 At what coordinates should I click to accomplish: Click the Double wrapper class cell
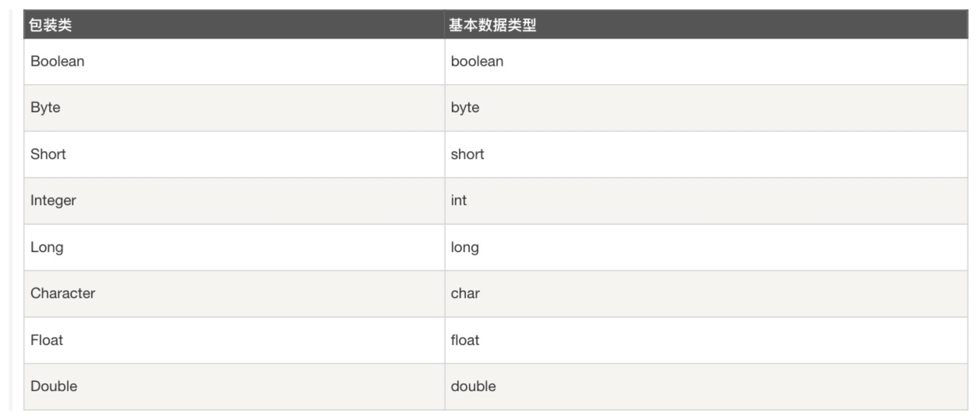tap(54, 386)
